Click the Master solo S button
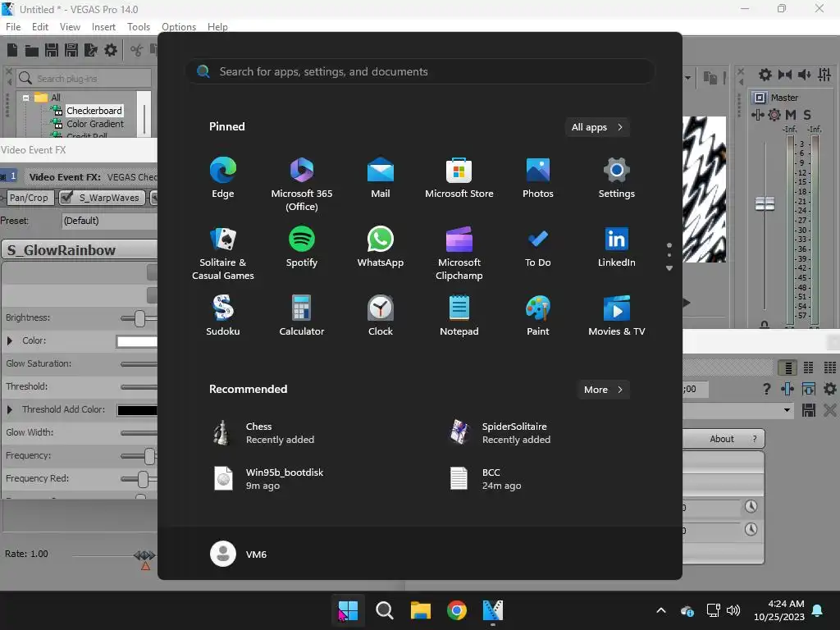 click(x=807, y=115)
